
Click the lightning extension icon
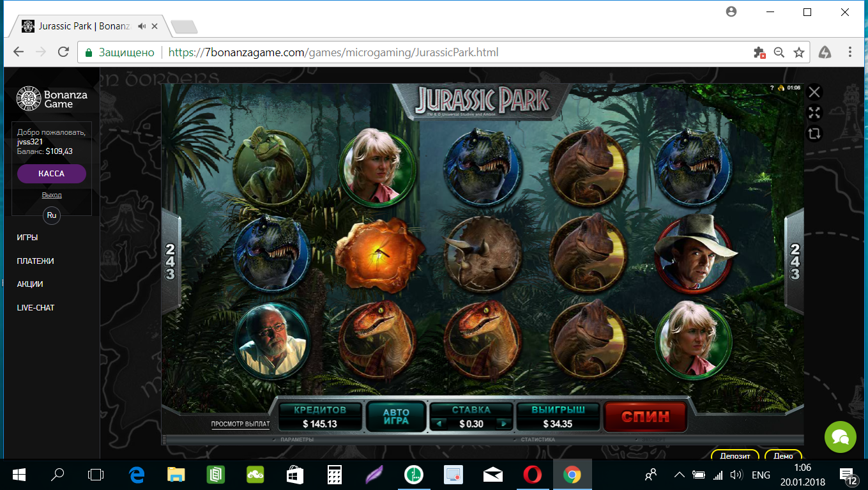coord(825,52)
